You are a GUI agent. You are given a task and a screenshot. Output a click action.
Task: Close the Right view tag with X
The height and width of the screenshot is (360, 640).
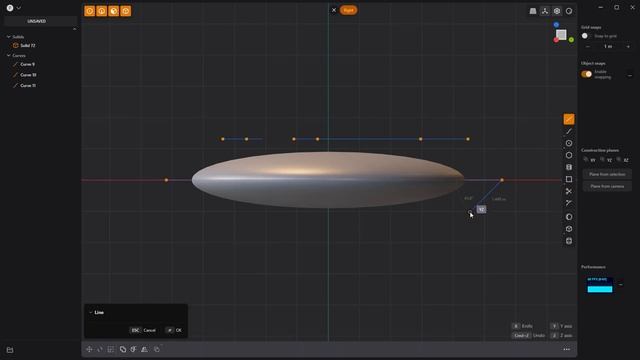[334, 10]
